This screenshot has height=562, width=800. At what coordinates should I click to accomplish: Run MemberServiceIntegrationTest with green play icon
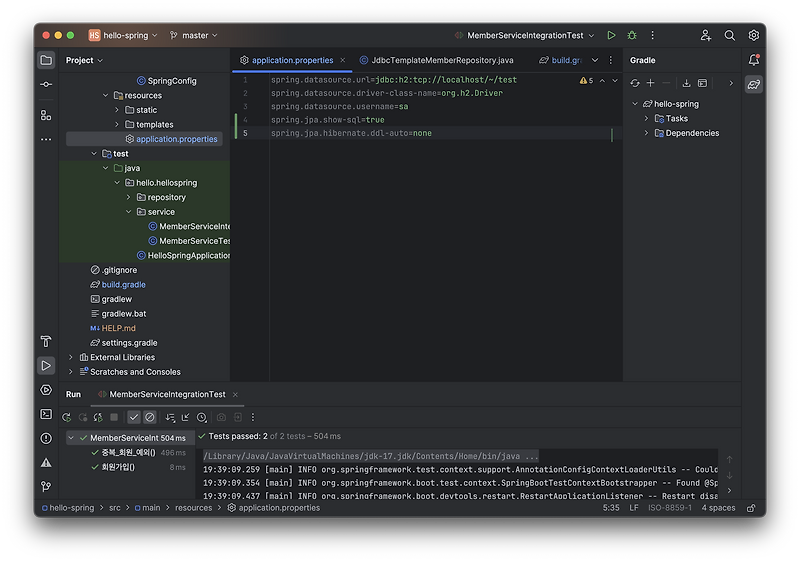pyautogui.click(x=611, y=35)
